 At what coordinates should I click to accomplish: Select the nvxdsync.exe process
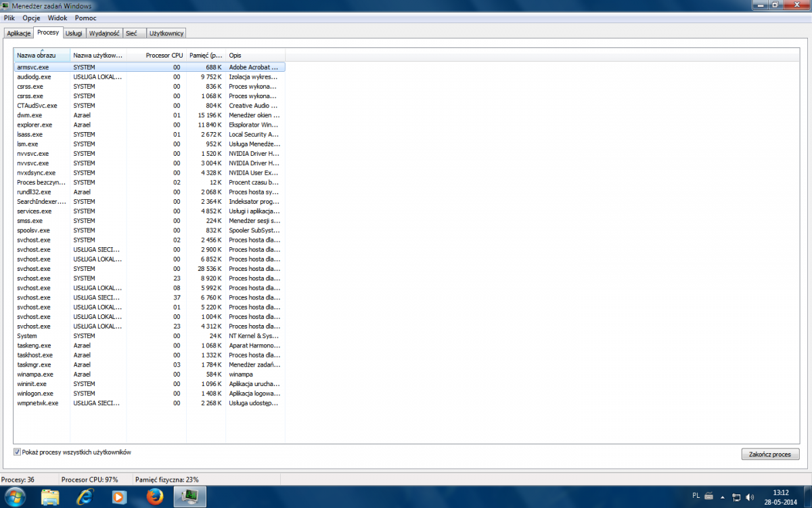pos(150,173)
